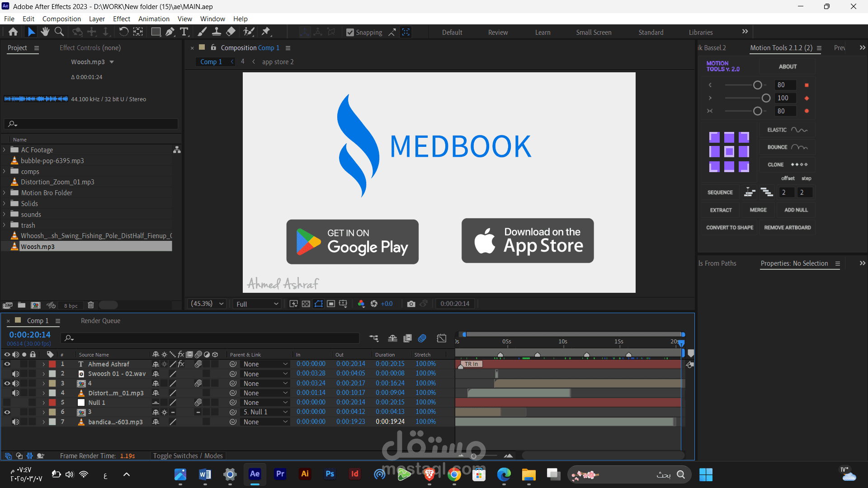Open the Animation menu
This screenshot has height=488, width=868.
154,19
